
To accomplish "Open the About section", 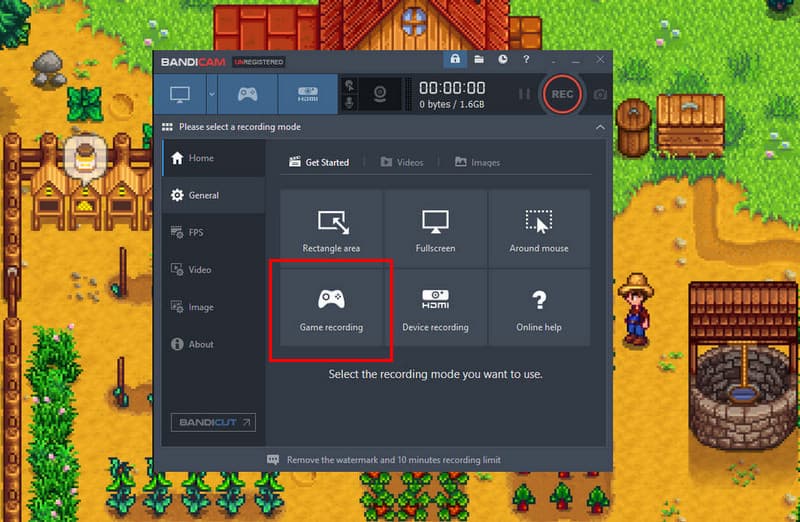I will pyautogui.click(x=214, y=344).
